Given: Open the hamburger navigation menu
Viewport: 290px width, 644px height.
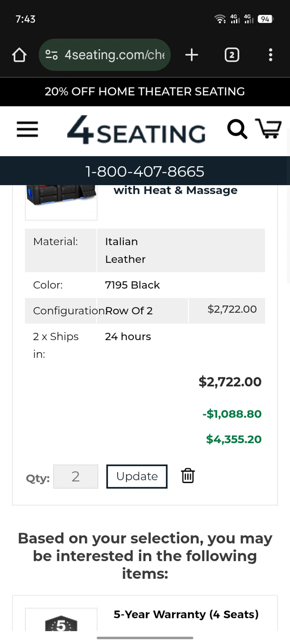Looking at the screenshot, I should click(27, 129).
